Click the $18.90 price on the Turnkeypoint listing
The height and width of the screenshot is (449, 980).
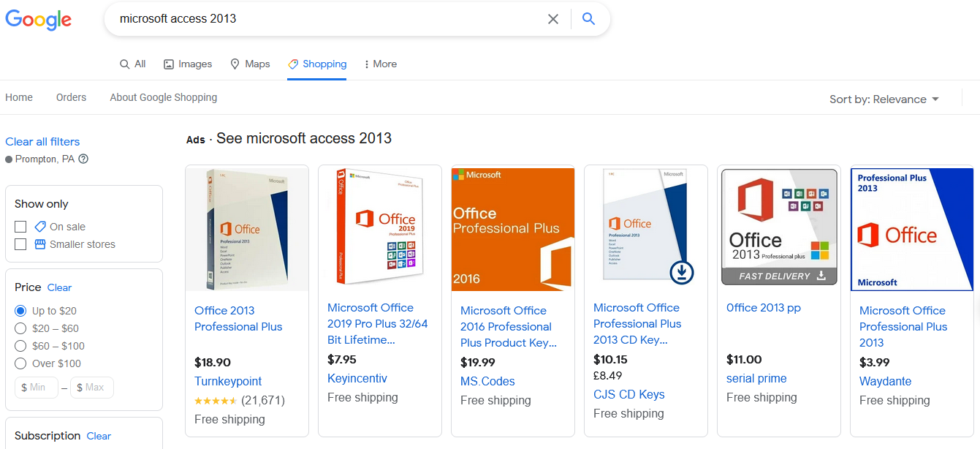tap(213, 362)
